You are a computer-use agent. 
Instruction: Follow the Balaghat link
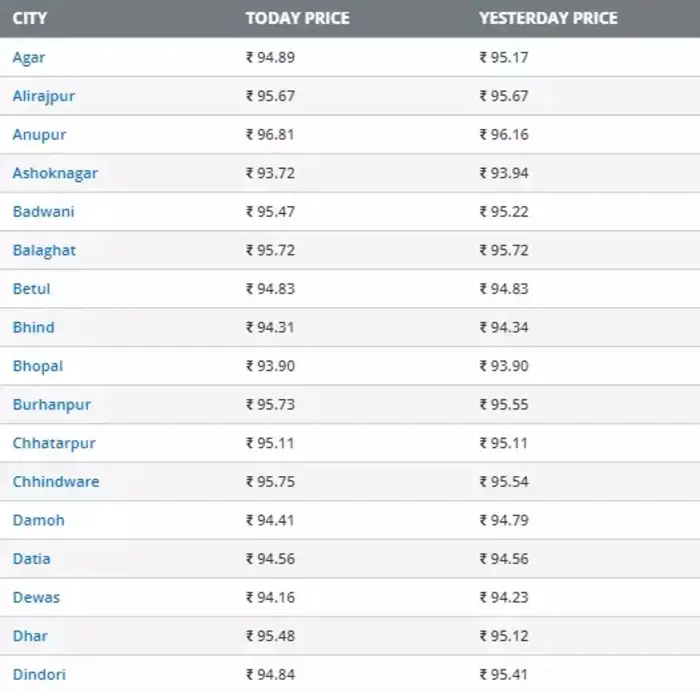(x=44, y=250)
